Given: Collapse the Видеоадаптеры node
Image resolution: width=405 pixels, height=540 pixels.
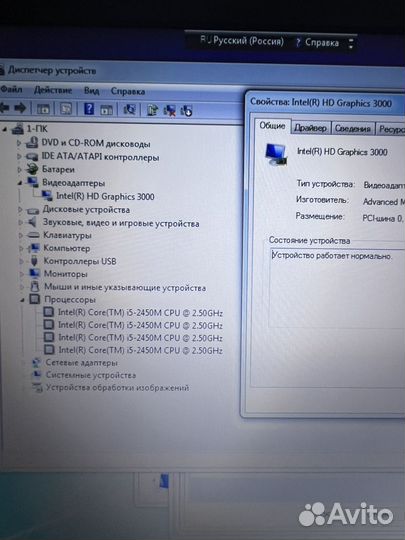Looking at the screenshot, I should 20,183.
